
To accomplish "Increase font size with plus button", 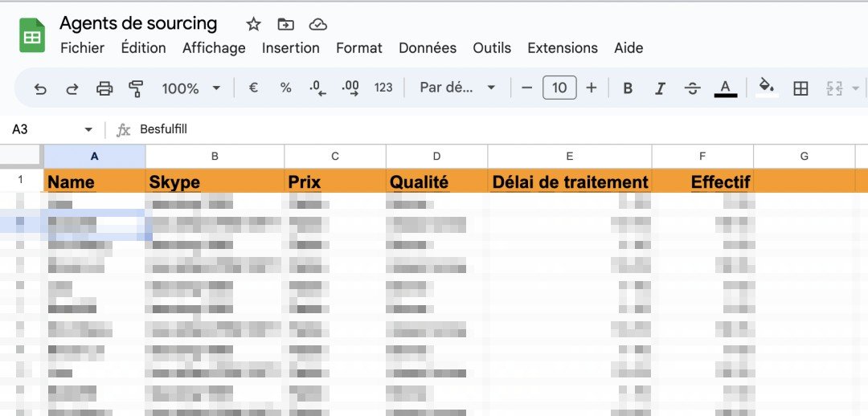I will click(592, 88).
